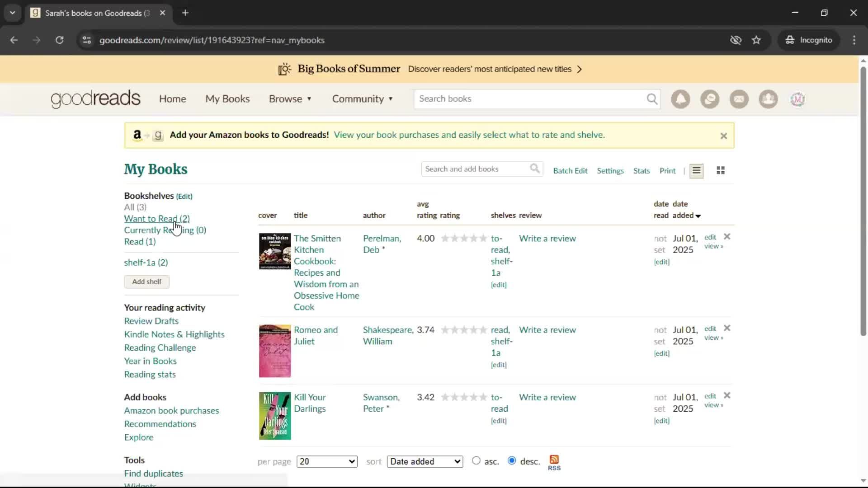The width and height of the screenshot is (868, 488).
Task: Open group discussions icon in header
Action: click(x=710, y=99)
